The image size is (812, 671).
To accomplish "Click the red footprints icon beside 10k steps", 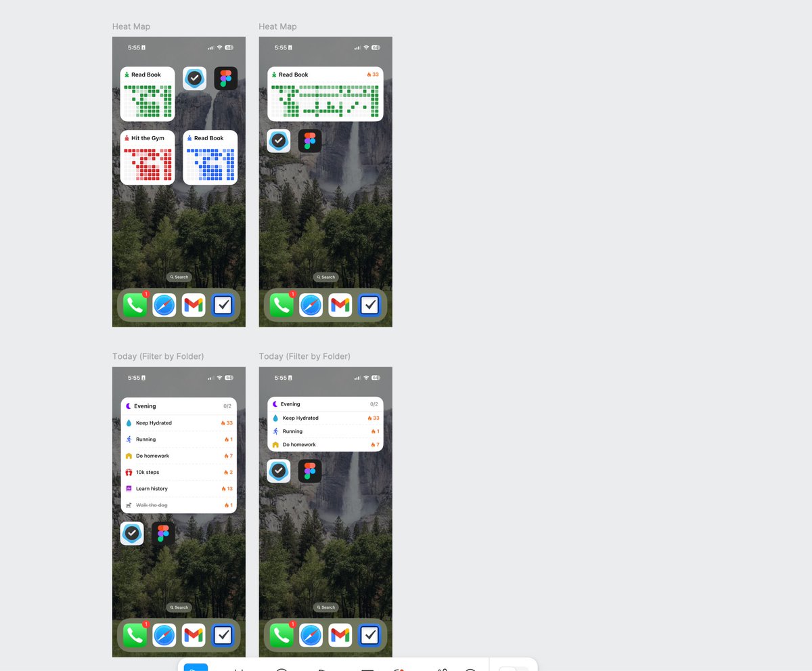I will [x=129, y=472].
